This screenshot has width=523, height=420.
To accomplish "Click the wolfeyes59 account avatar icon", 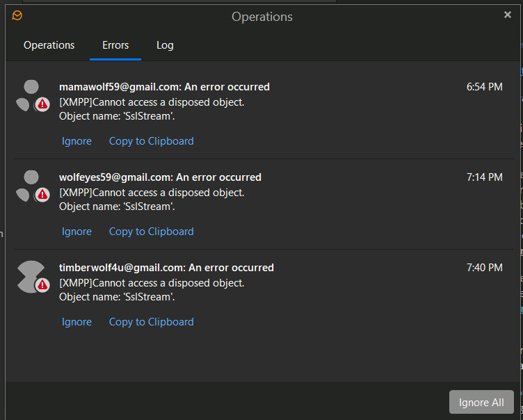I will tap(30, 186).
